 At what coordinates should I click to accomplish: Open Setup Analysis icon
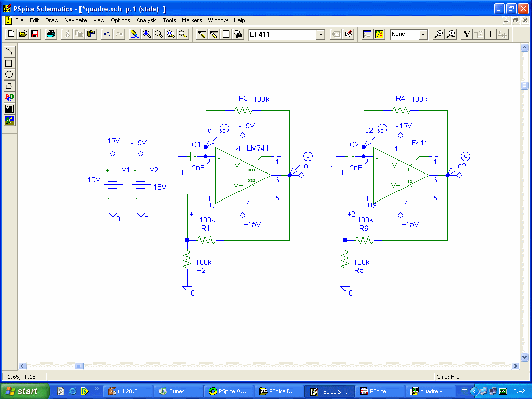pyautogui.click(x=367, y=34)
